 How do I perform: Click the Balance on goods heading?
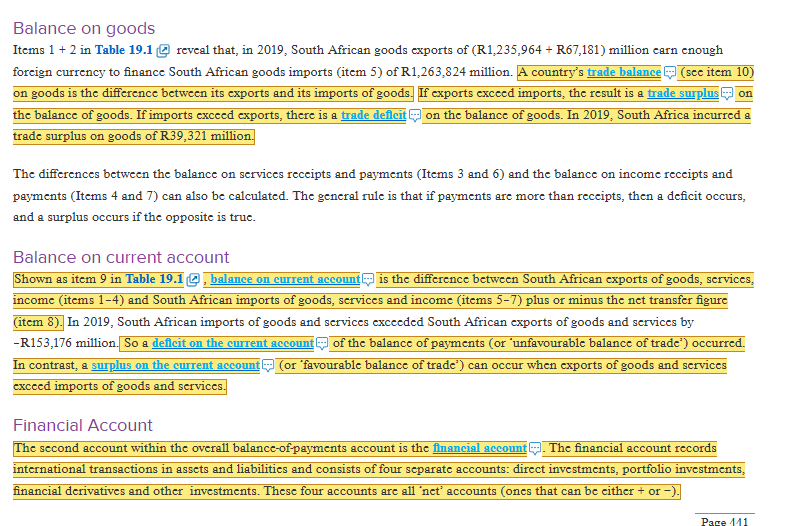click(84, 28)
